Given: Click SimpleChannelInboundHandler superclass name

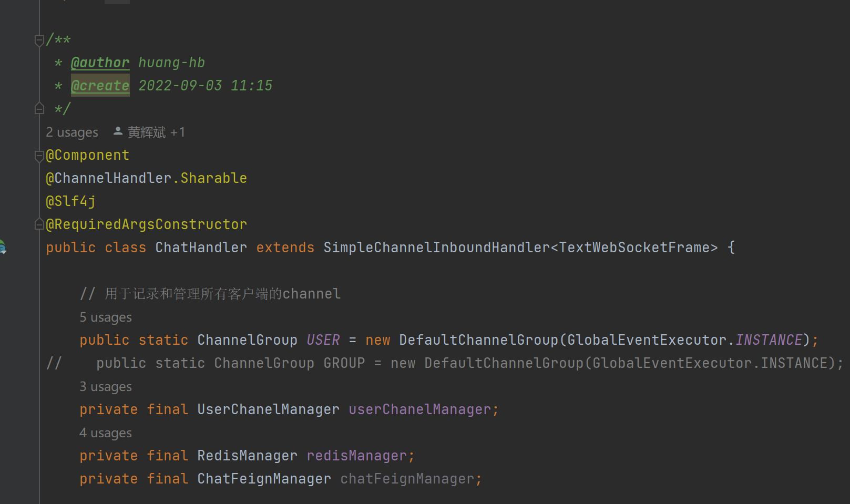Looking at the screenshot, I should [x=437, y=248].
